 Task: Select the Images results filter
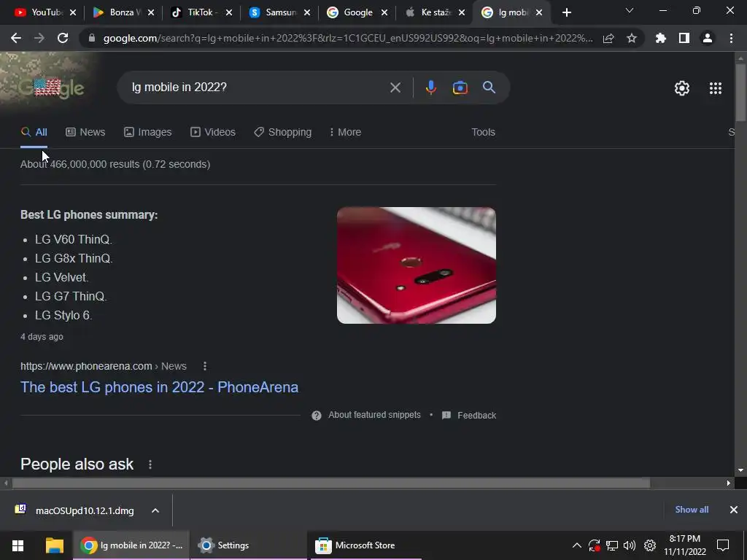[147, 133]
